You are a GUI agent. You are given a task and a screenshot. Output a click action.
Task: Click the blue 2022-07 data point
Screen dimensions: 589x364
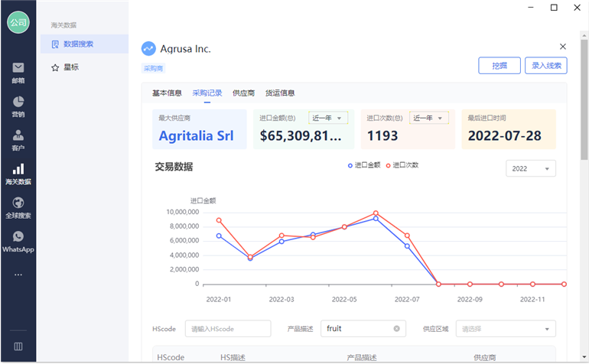pyautogui.click(x=407, y=246)
